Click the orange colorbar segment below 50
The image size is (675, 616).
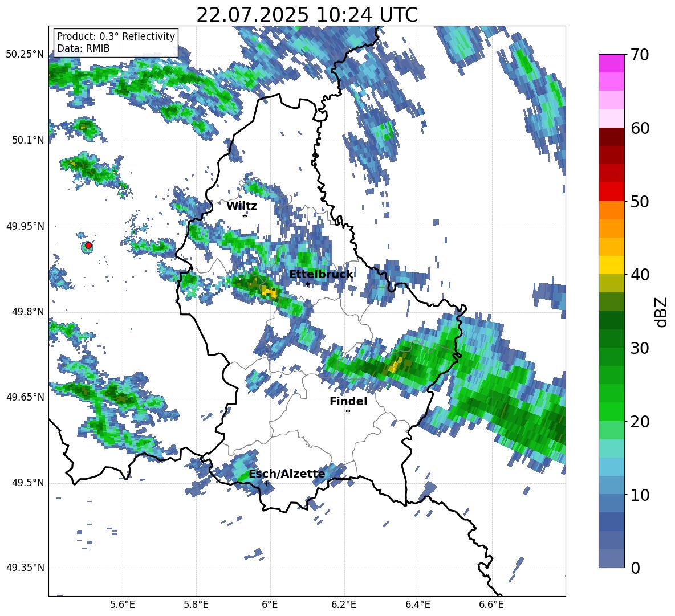[x=611, y=210]
